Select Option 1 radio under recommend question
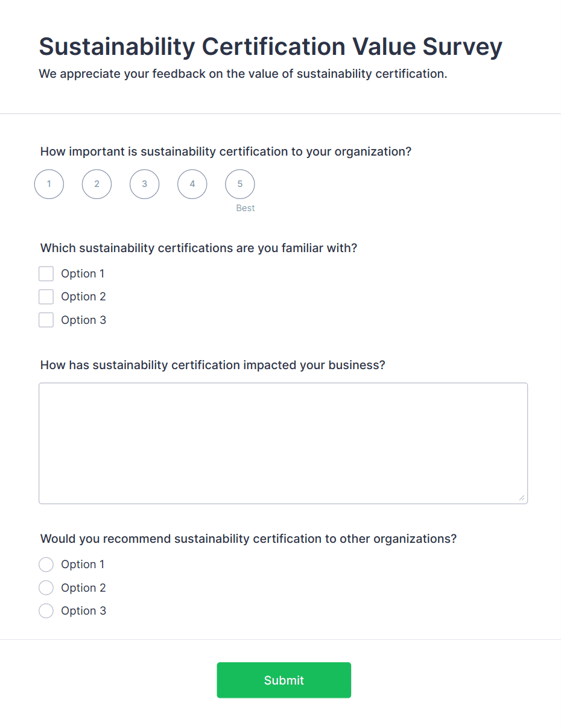This screenshot has width=561, height=728. click(x=46, y=565)
